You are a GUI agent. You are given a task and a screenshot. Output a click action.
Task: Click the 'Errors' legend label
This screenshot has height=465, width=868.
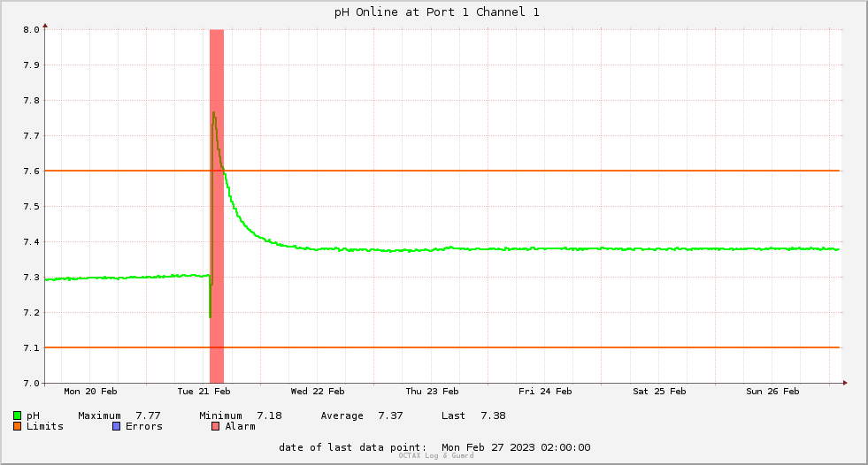tap(144, 426)
